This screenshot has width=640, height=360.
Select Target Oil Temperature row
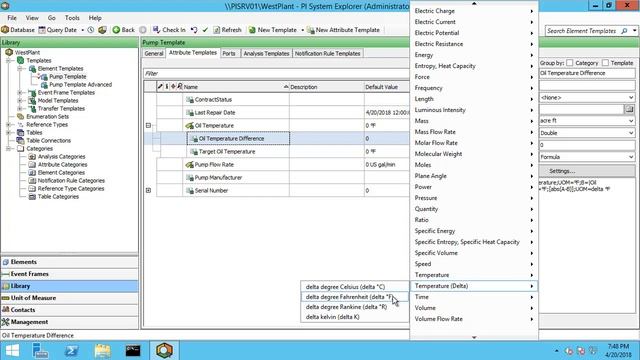tap(227, 151)
